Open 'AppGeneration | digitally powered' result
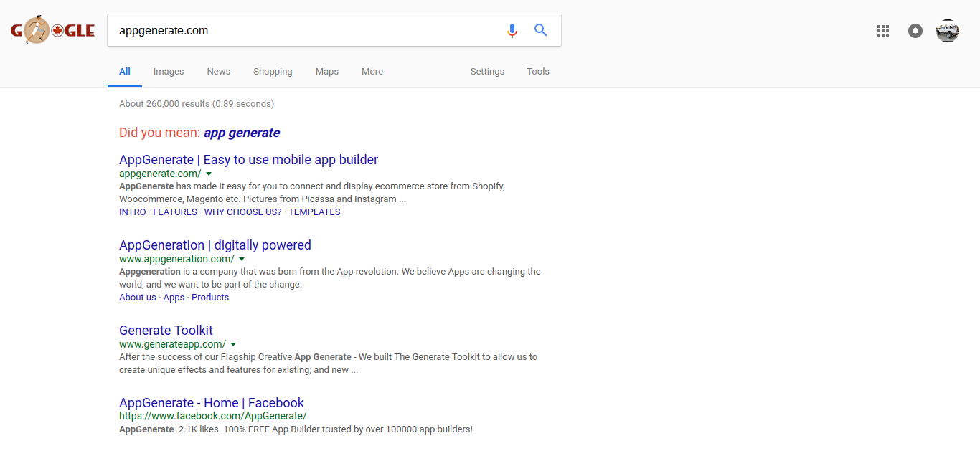This screenshot has width=980, height=451. pyautogui.click(x=215, y=245)
